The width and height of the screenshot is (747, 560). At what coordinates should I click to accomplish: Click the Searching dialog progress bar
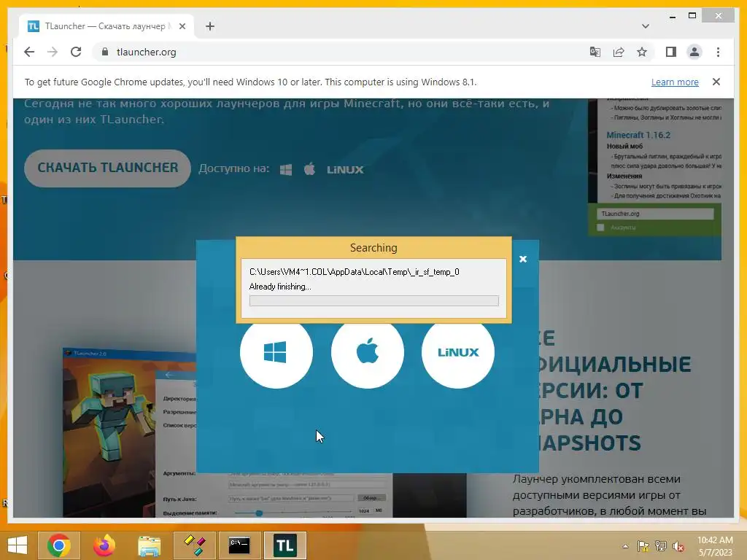click(x=374, y=300)
